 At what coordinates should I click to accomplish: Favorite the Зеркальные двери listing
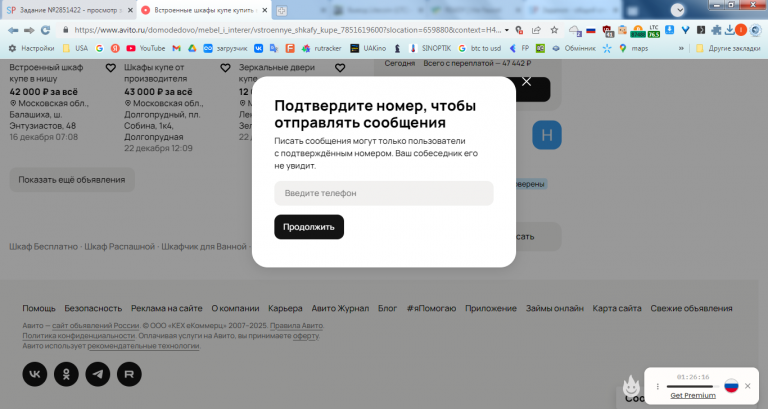(340, 68)
